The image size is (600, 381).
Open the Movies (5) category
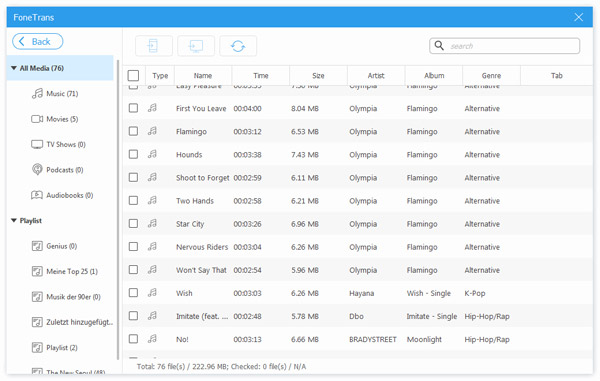(x=54, y=119)
